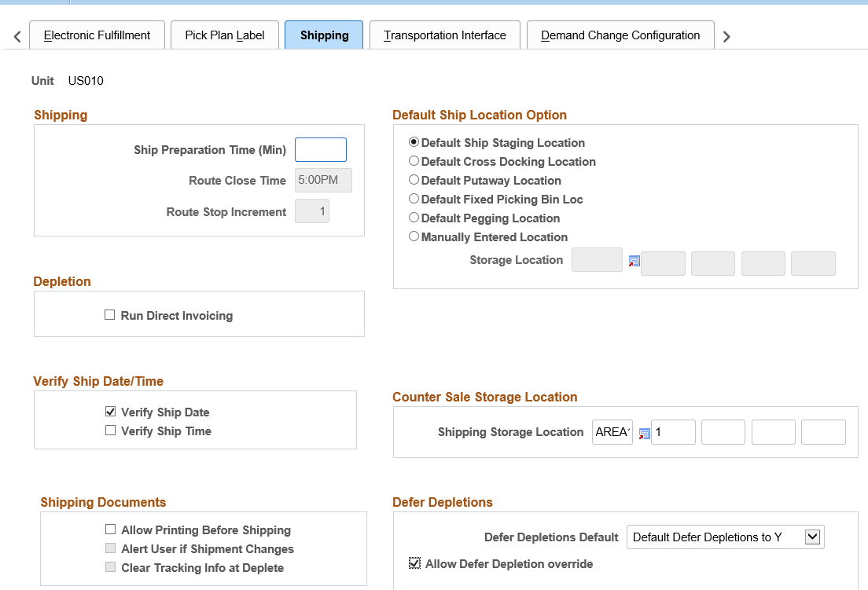868x590 pixels.
Task: Choose Default Putaway Location option
Action: (x=414, y=180)
